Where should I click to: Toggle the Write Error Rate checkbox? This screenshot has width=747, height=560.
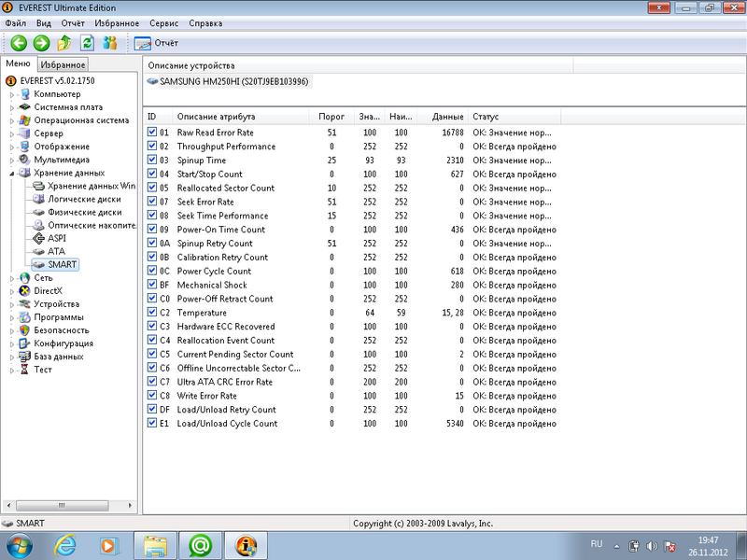[x=152, y=395]
